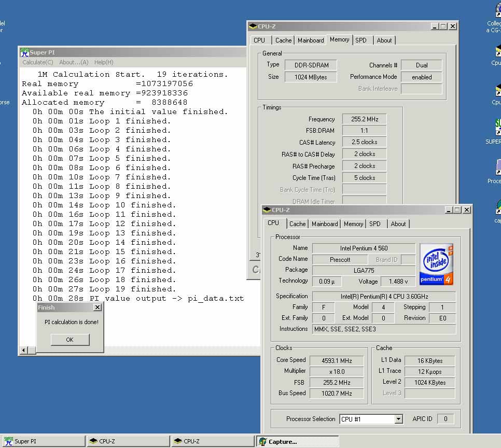
Task: Select Memory tab in back CPU-Z window
Action: (x=339, y=39)
